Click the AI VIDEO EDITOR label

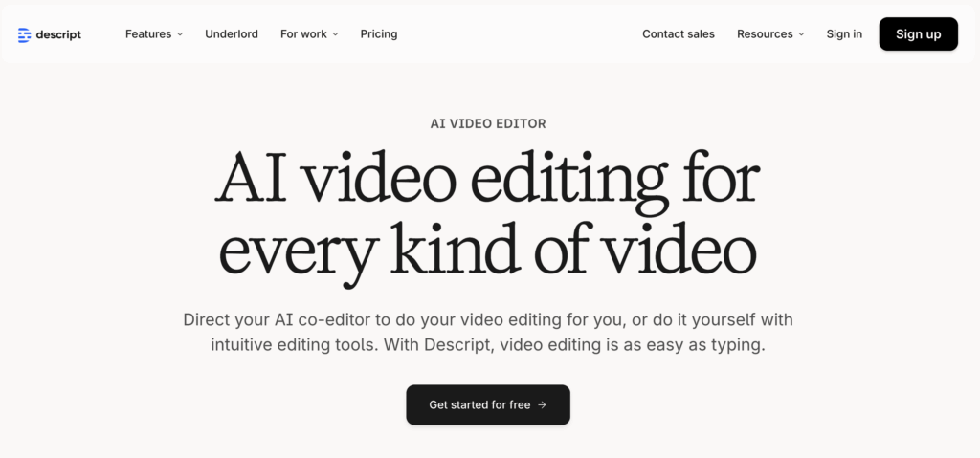click(x=489, y=123)
